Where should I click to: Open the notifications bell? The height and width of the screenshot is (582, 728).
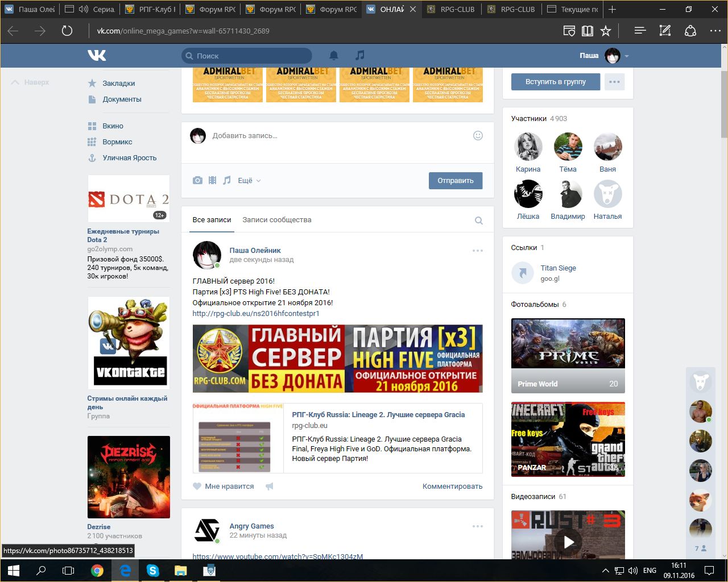click(334, 55)
